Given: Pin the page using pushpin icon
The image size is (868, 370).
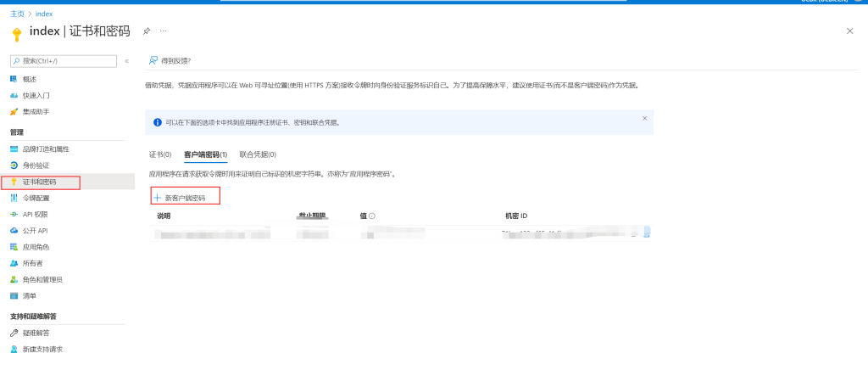Looking at the screenshot, I should point(146,31).
